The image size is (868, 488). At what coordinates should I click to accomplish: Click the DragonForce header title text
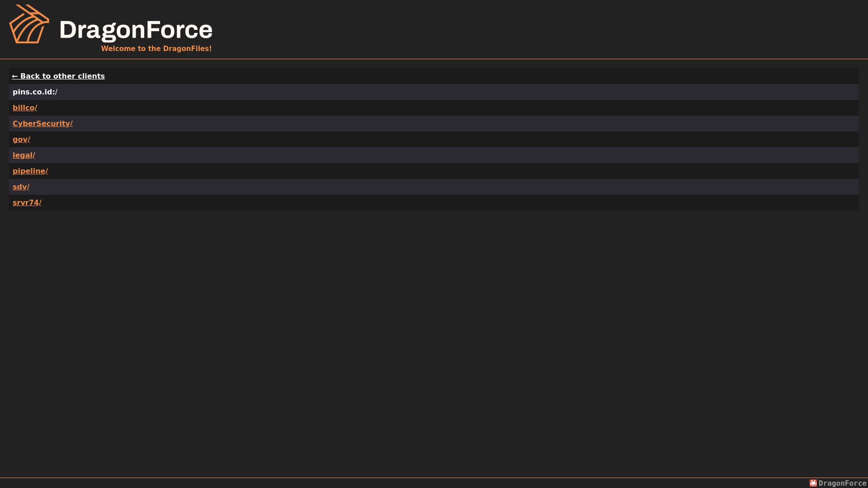coord(136,30)
